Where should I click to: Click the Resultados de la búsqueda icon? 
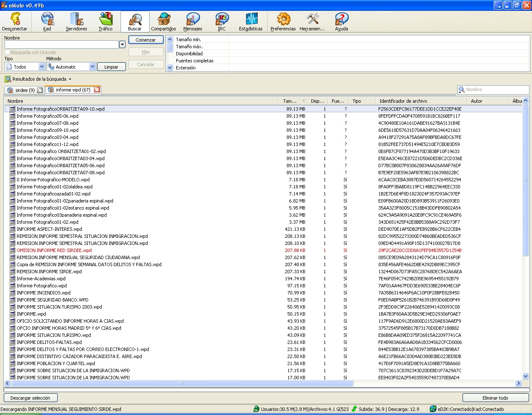8,79
